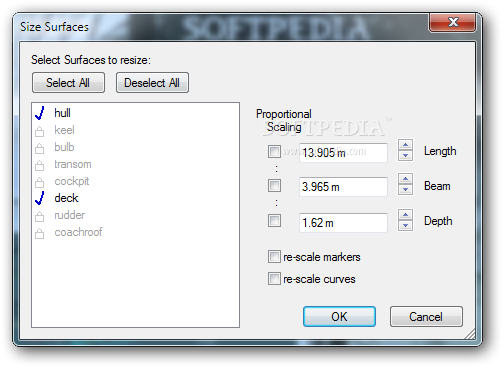Click the lock icon beside bulb
The width and height of the screenshot is (503, 367).
(39, 148)
